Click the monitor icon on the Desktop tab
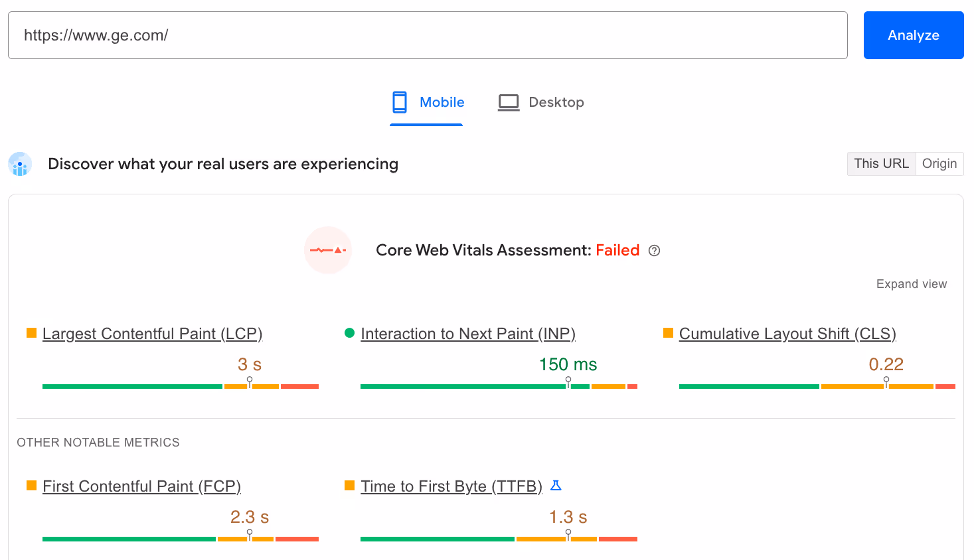974x560 pixels. pos(508,102)
